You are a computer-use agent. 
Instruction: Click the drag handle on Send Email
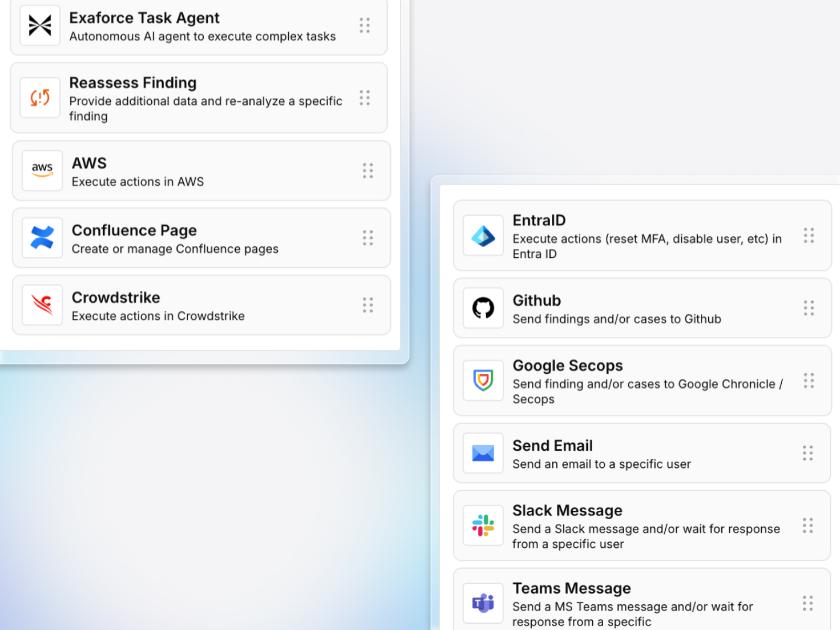click(808, 453)
